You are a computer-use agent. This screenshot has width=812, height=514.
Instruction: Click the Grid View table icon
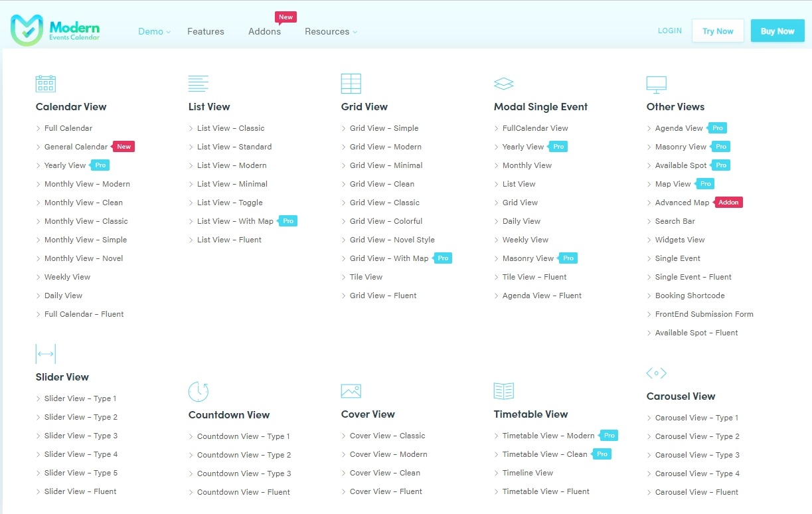(x=351, y=84)
